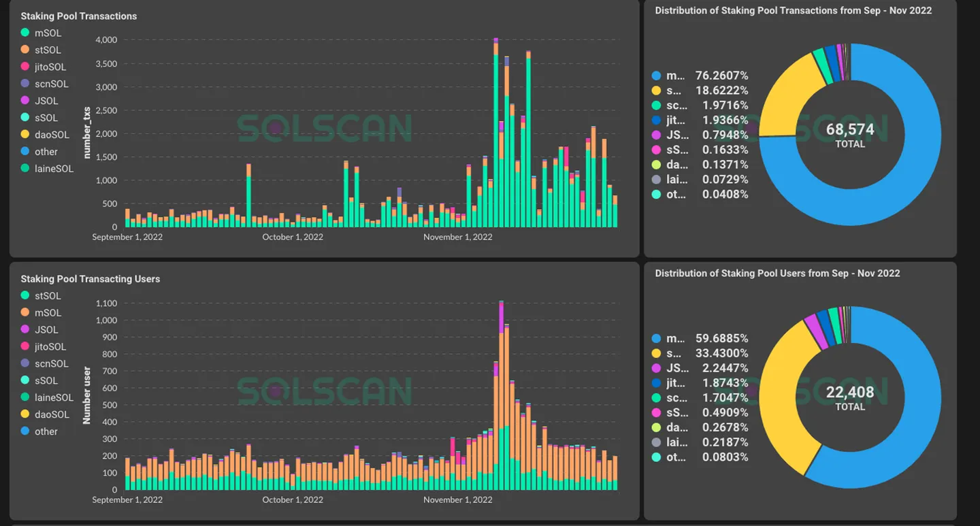Viewport: 980px width, 526px height.
Task: Click the other legend entry in Users chart
Action: [x=39, y=431]
